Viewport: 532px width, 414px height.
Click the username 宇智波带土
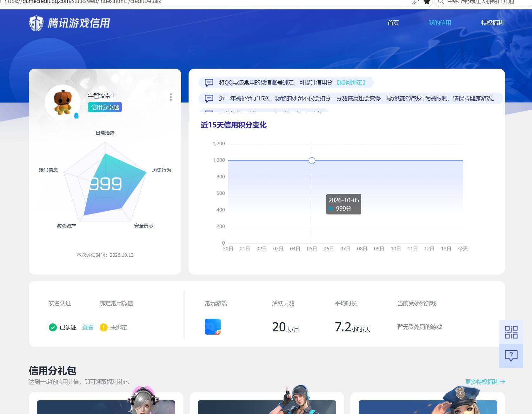pos(102,96)
